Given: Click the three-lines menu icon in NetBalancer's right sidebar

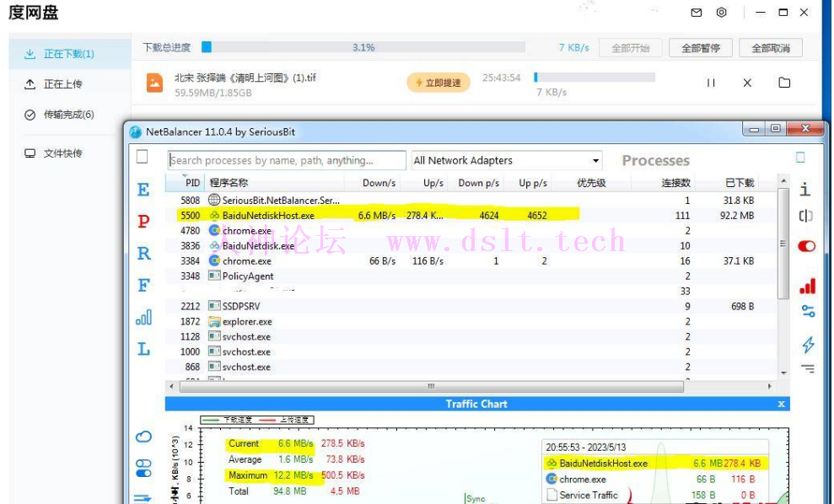Looking at the screenshot, I should [807, 368].
